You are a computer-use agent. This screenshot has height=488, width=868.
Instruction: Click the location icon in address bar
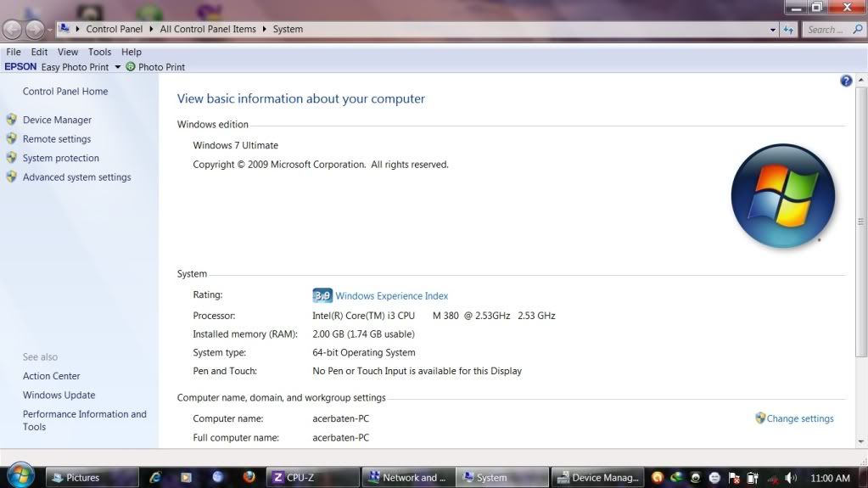(x=64, y=29)
